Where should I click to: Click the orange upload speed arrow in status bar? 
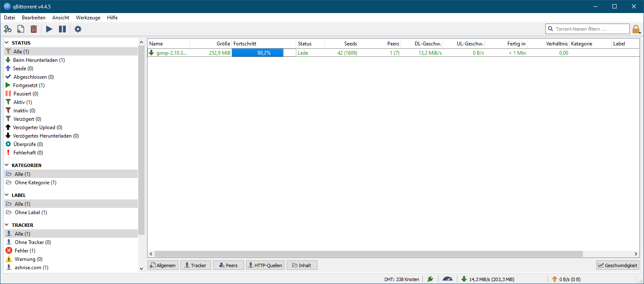555,279
